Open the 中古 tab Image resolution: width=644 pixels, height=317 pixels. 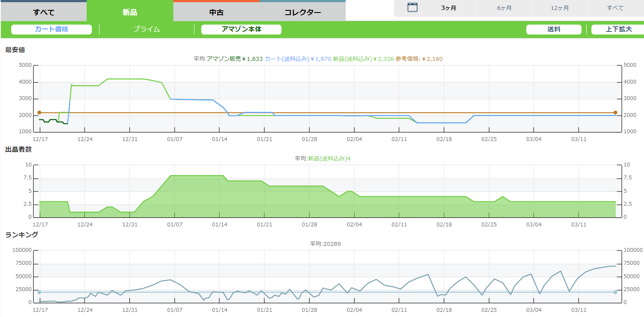(216, 12)
